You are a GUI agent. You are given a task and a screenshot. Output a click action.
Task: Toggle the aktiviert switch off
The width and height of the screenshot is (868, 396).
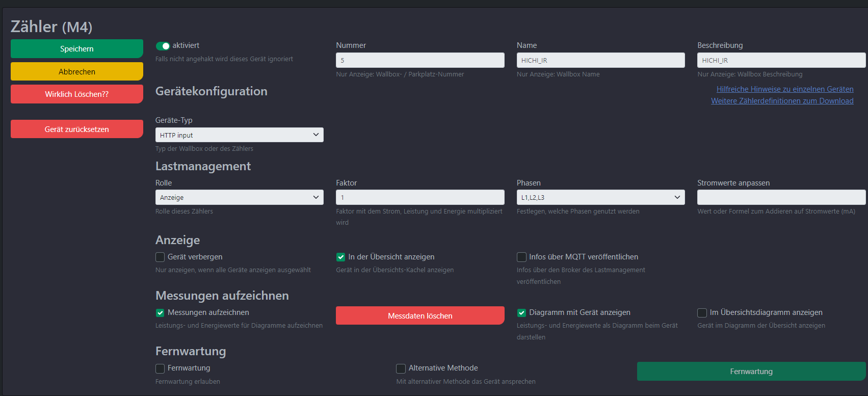click(163, 46)
